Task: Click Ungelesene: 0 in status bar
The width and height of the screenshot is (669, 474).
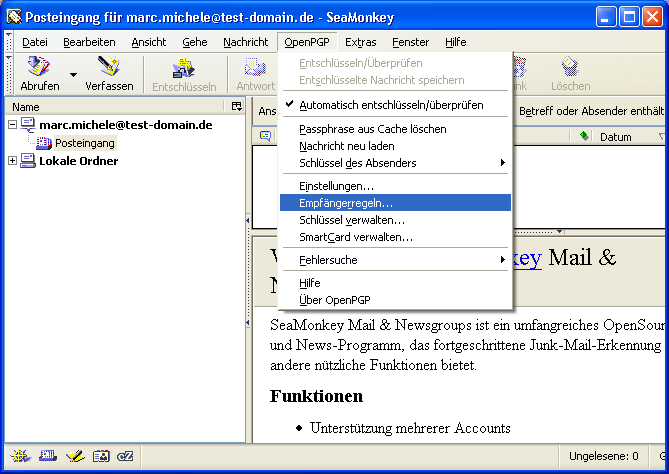Action: click(x=603, y=457)
